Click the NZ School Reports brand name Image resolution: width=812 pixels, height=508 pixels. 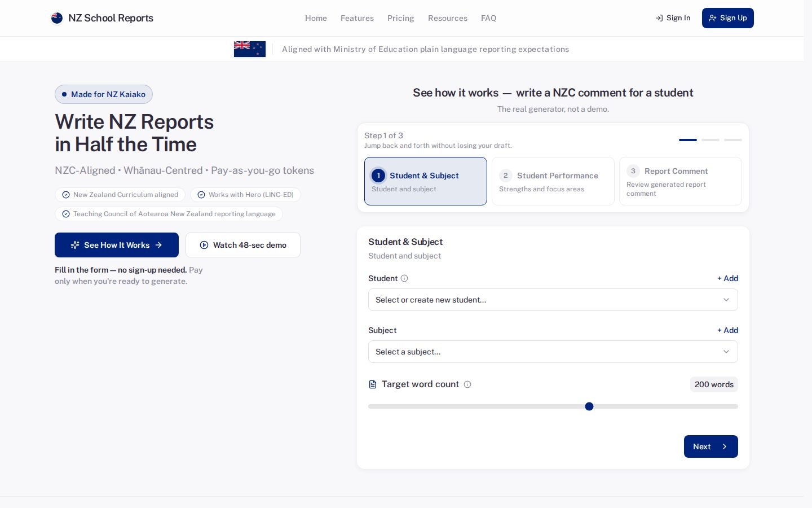point(111,18)
